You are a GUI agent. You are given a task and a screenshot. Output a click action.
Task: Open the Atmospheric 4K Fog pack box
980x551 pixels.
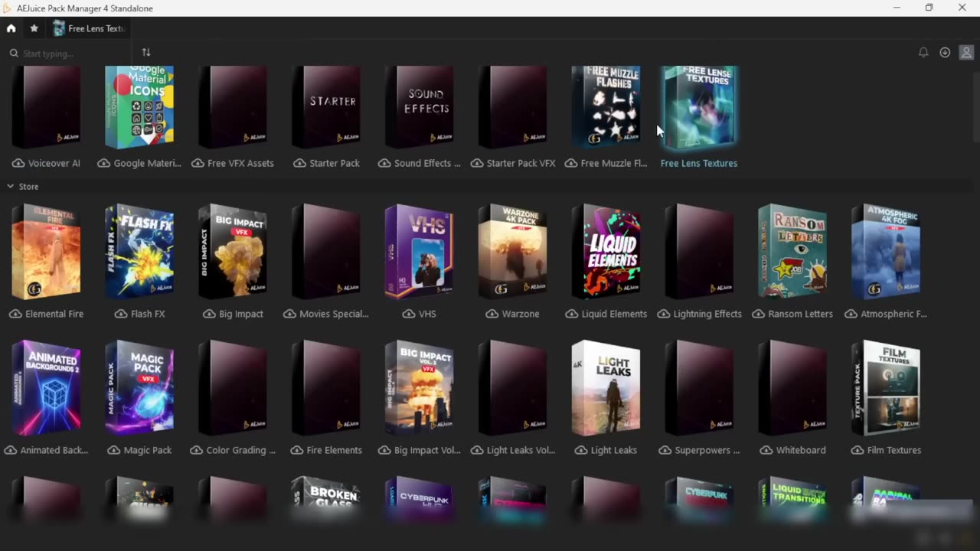(x=886, y=251)
